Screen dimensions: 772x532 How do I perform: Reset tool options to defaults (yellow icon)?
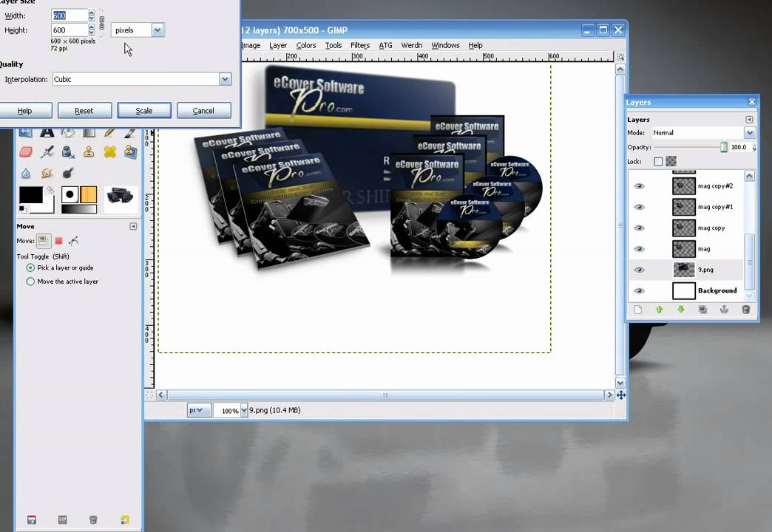[124, 519]
